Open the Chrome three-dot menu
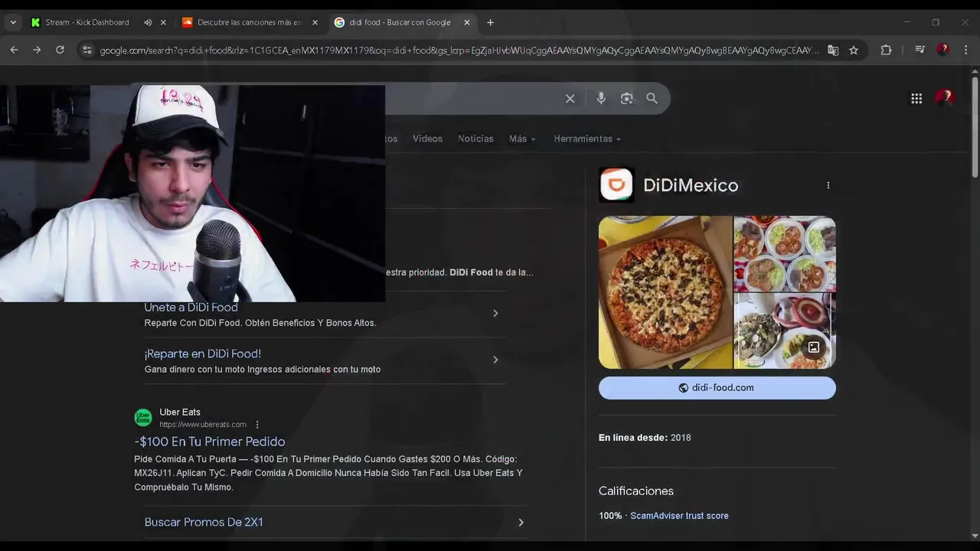980x551 pixels. pos(965,50)
